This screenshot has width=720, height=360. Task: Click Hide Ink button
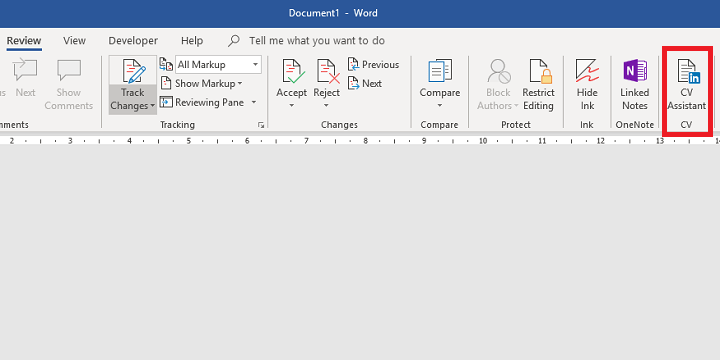point(587,84)
